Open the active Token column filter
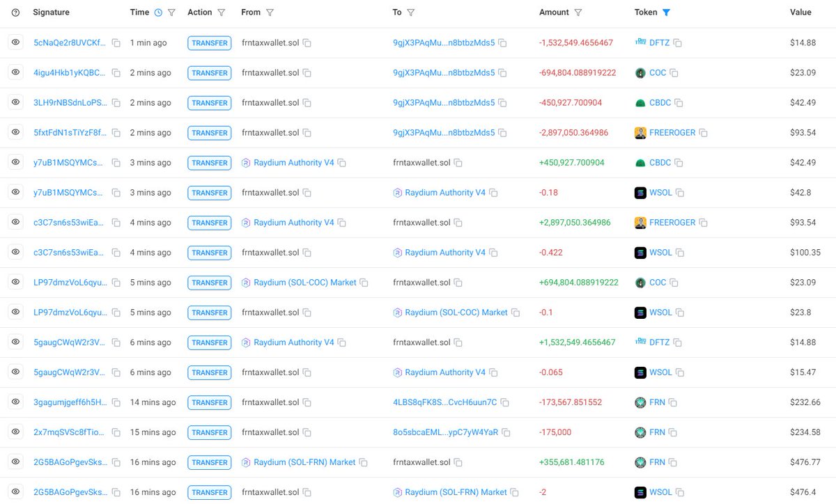The height and width of the screenshot is (504, 836). pos(666,13)
